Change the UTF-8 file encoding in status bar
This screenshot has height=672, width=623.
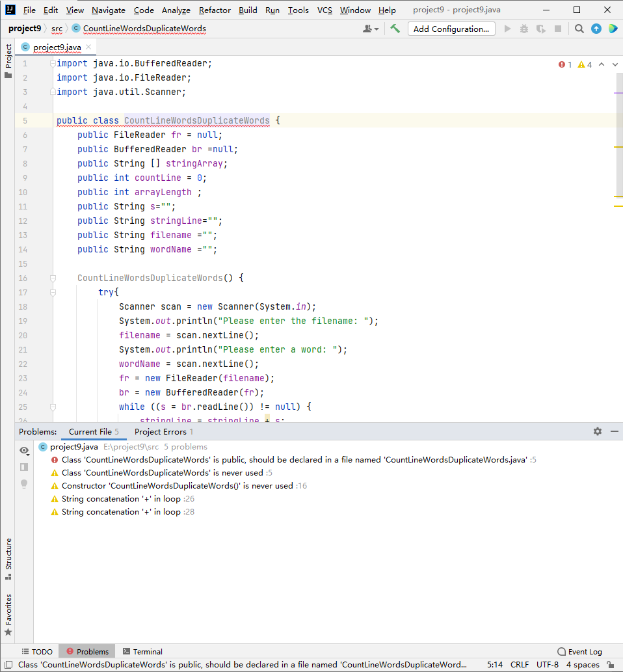[547, 665]
